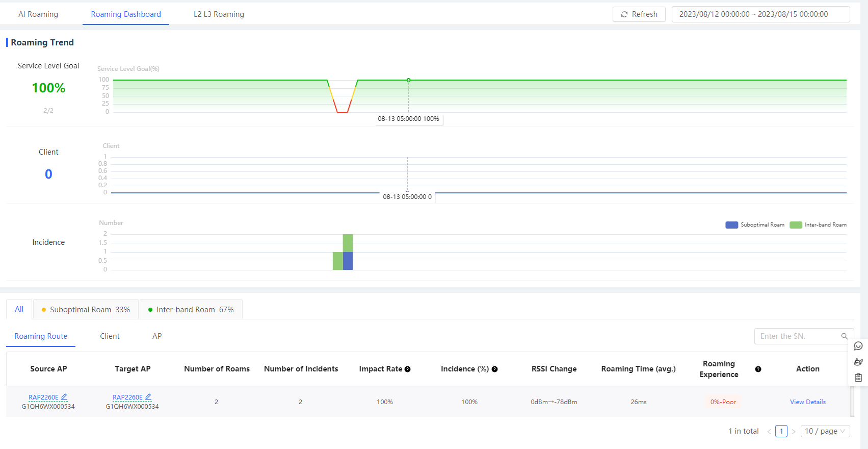Click the Impact Rate help icon
The width and height of the screenshot is (868, 449).
pyautogui.click(x=408, y=369)
